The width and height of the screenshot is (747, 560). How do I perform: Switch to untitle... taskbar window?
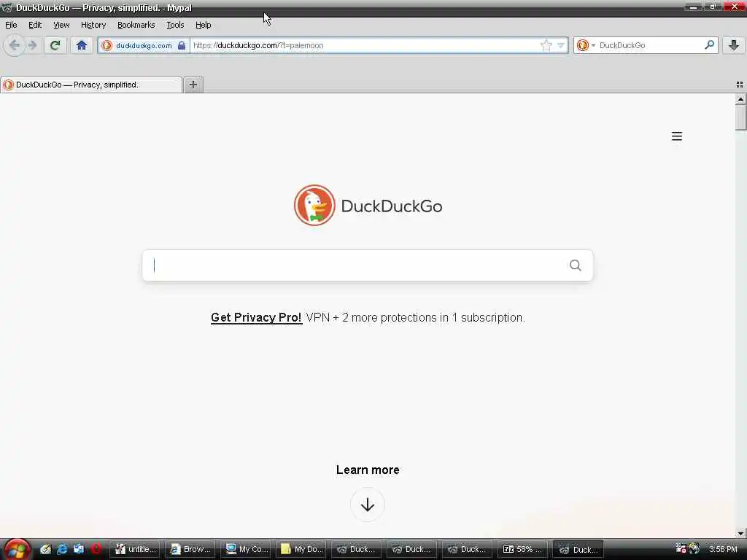tap(136, 549)
